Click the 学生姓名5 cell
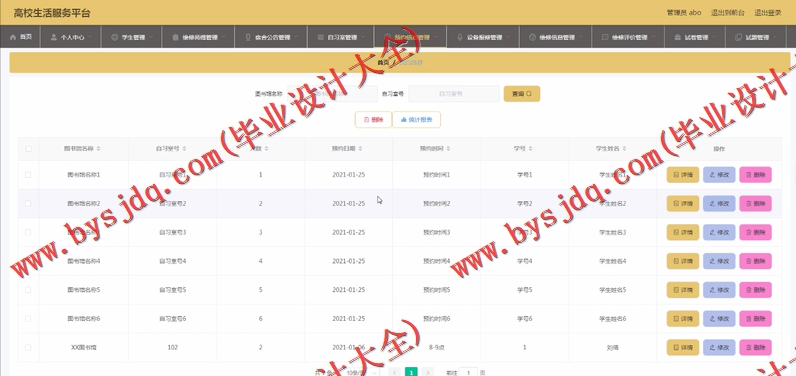This screenshot has height=376, width=796. click(613, 290)
